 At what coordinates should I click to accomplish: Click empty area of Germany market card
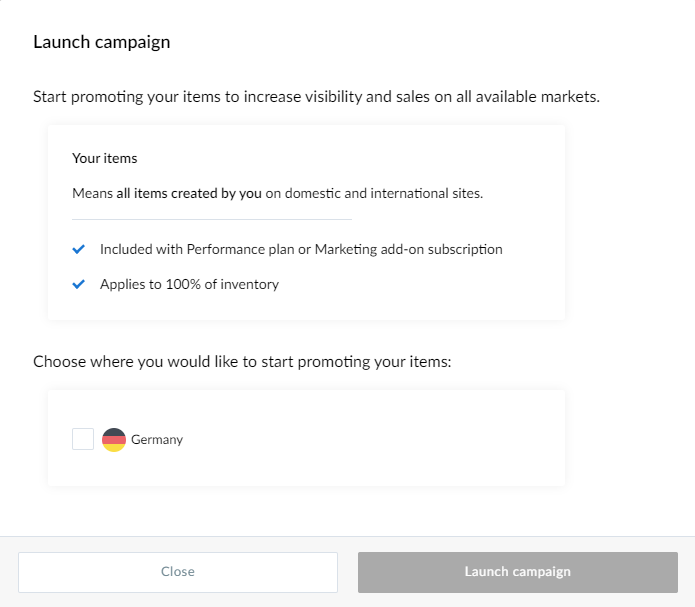tap(377, 438)
